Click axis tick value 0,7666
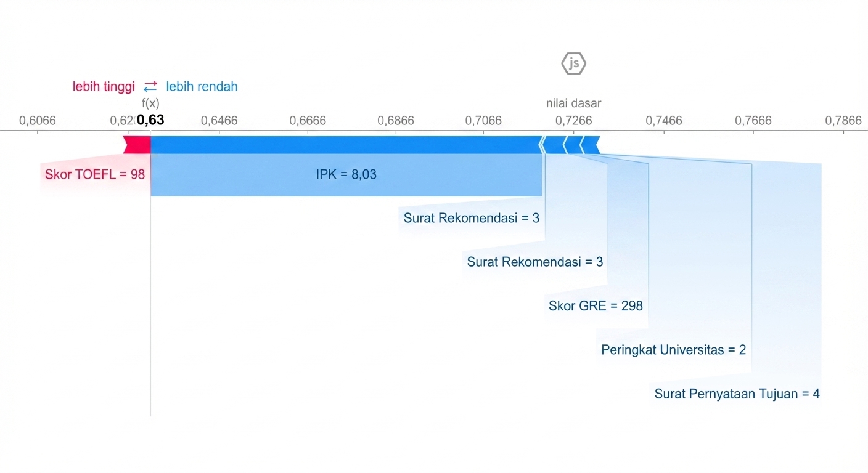The image size is (868, 473). pyautogui.click(x=753, y=121)
